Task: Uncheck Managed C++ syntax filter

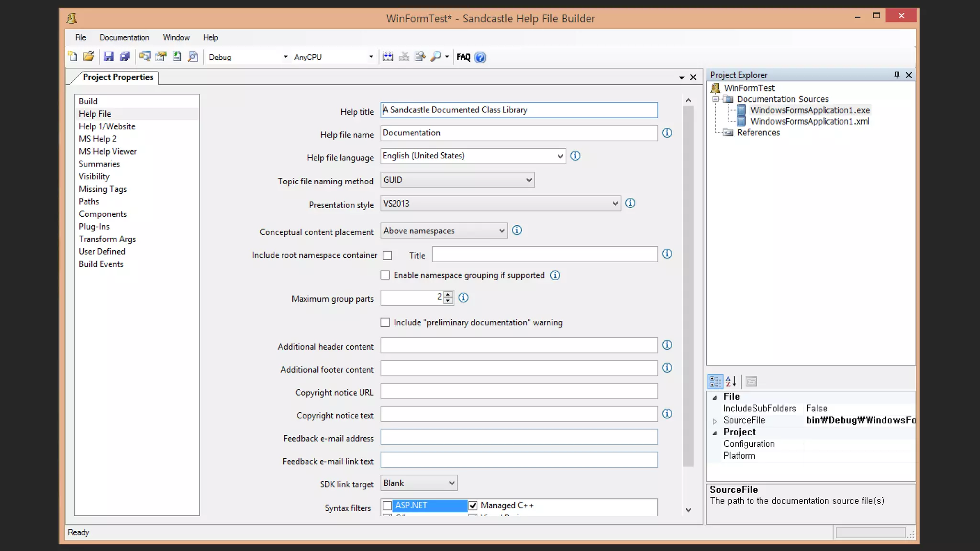Action: 473,505
